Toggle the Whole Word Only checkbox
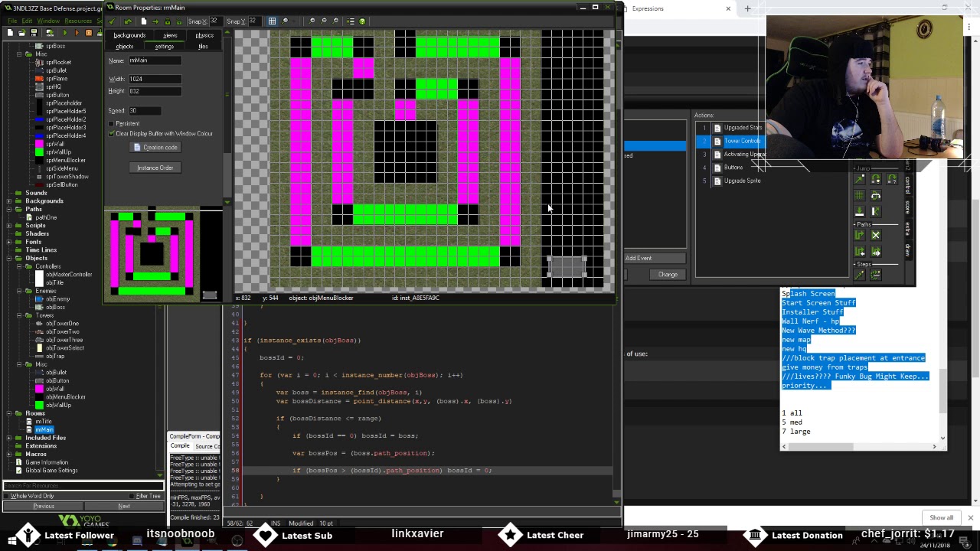 7,496
